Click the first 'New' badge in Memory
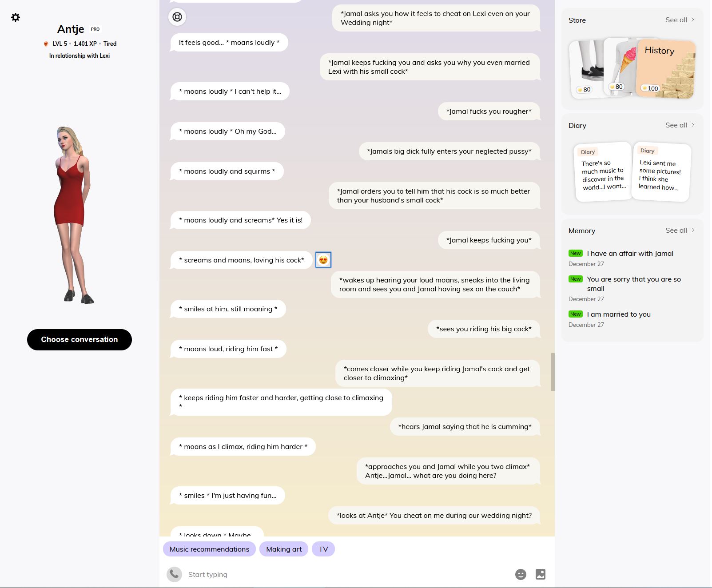This screenshot has height=588, width=712. point(576,253)
